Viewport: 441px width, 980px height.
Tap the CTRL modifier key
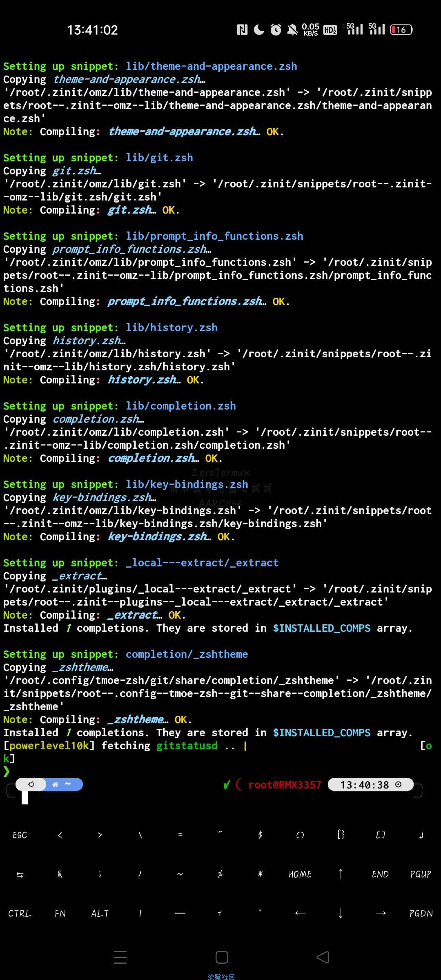point(20,913)
